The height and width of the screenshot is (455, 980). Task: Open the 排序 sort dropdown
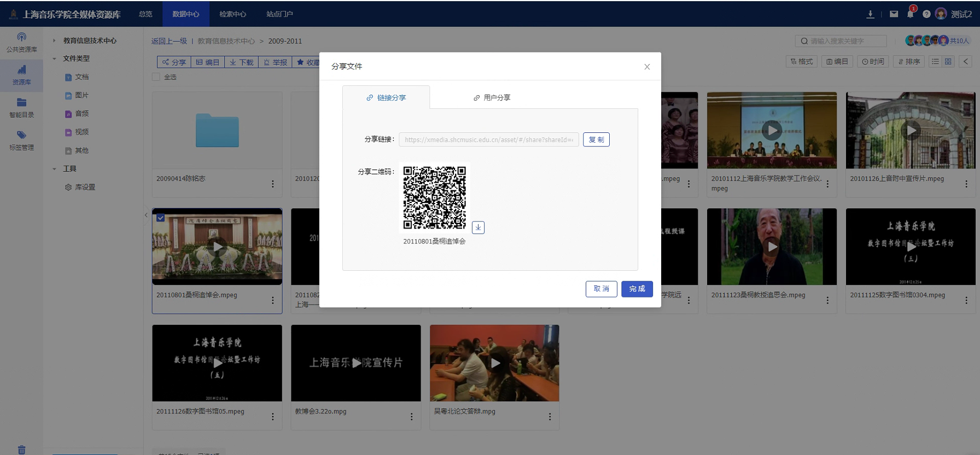click(x=909, y=62)
